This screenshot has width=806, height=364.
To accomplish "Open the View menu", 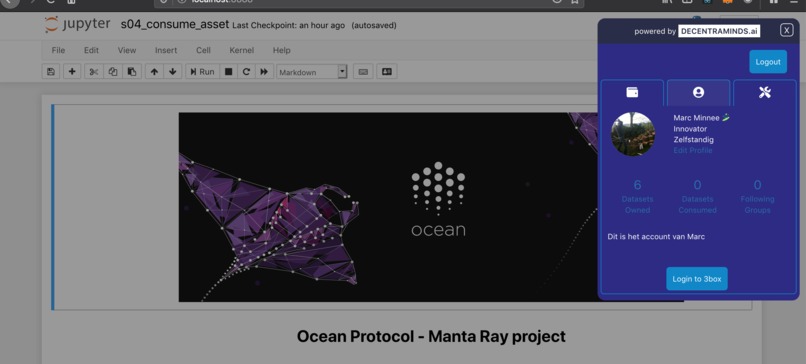I will coord(127,50).
